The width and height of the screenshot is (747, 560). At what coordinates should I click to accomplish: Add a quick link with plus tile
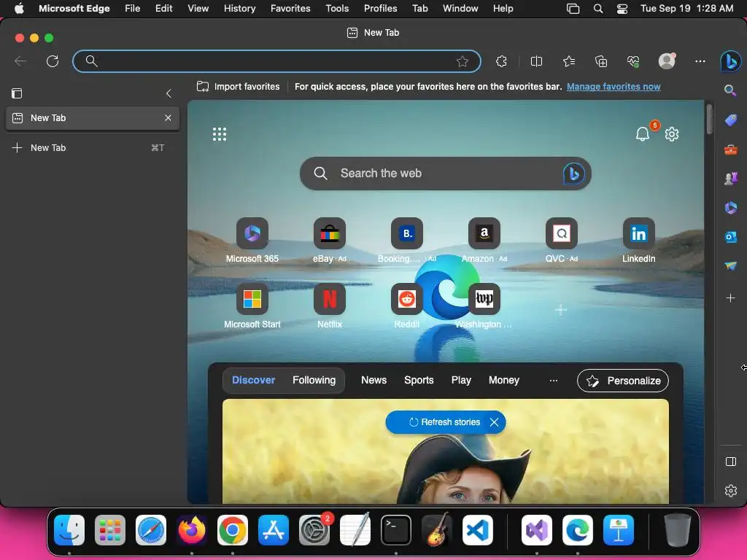coord(561,310)
